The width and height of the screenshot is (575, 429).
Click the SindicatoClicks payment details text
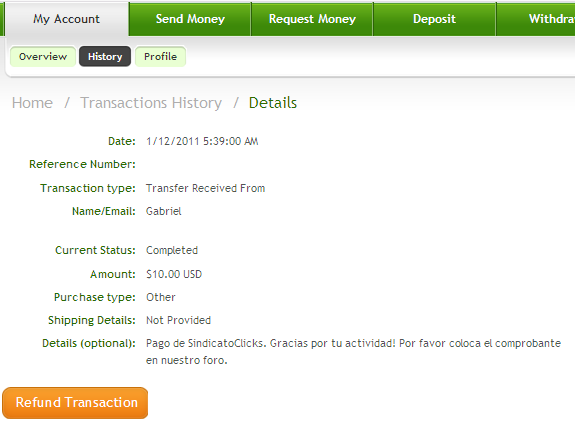353,352
